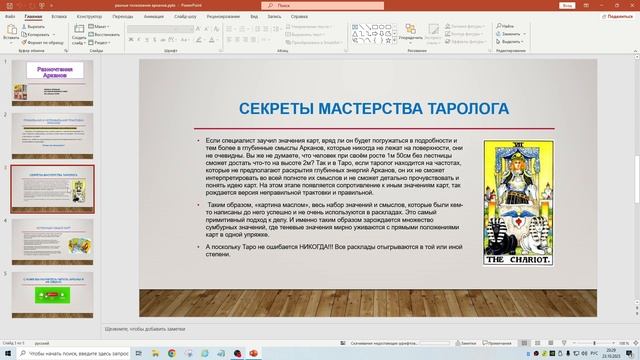Open File Explorer from the taskbar
The height and width of the screenshot is (360, 640).
[156, 353]
